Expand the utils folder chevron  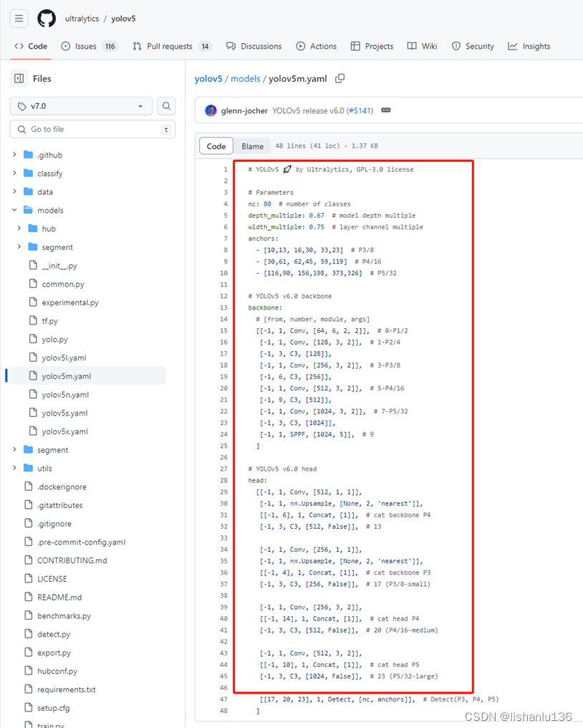tap(14, 468)
